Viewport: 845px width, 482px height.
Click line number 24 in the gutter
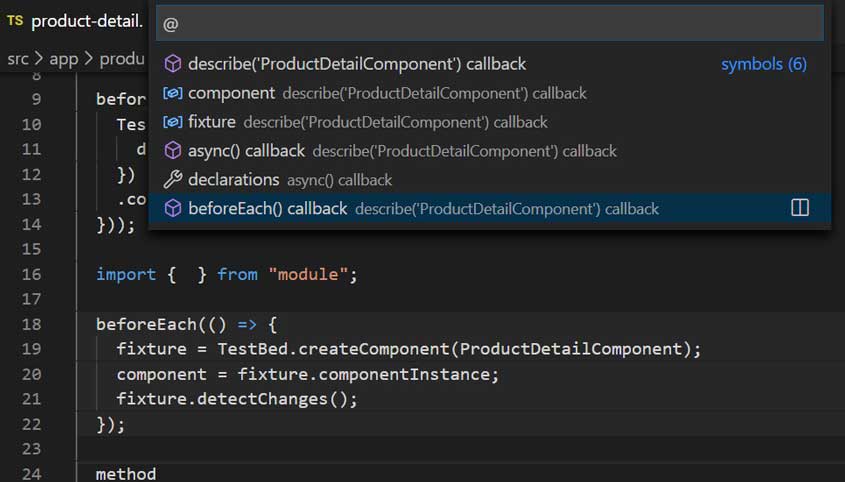[31, 474]
